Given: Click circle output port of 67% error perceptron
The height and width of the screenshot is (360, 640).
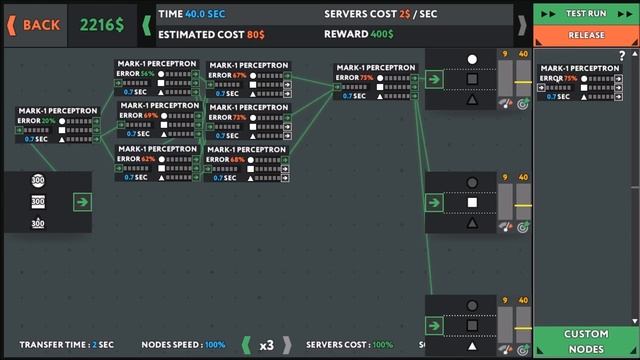Looking at the screenshot, I should click(287, 76).
